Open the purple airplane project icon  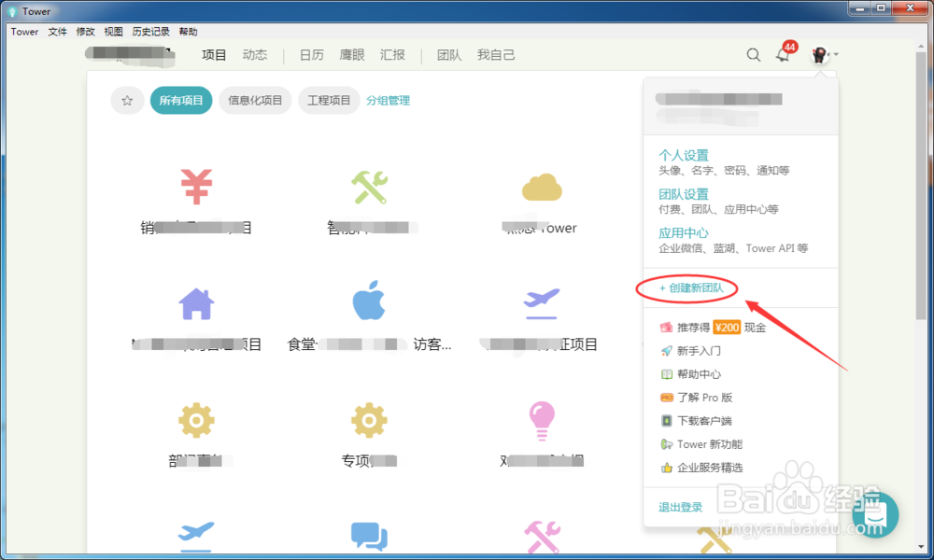542,303
